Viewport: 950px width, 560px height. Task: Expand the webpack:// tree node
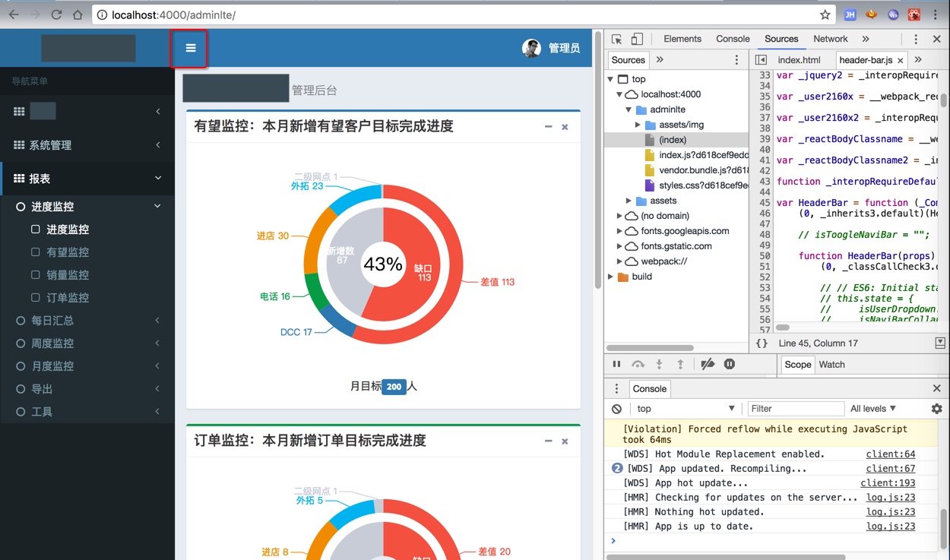tap(620, 261)
